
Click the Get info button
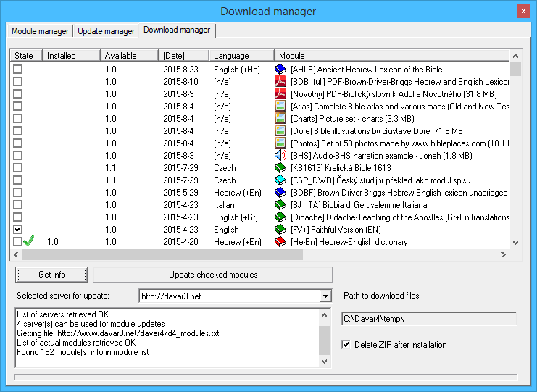(x=52, y=275)
